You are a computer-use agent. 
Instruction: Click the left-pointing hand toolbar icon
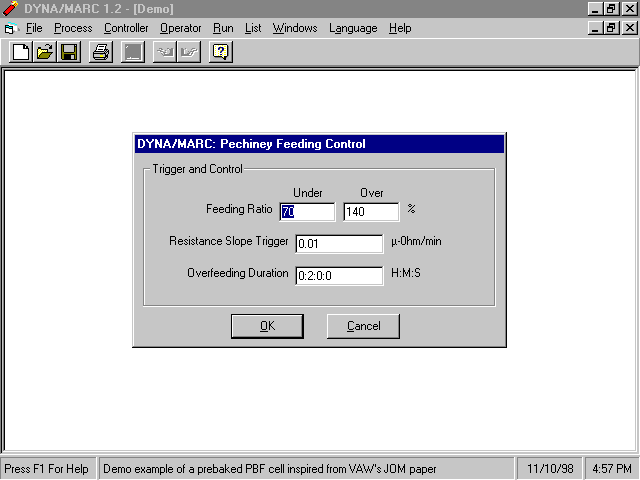point(165,52)
